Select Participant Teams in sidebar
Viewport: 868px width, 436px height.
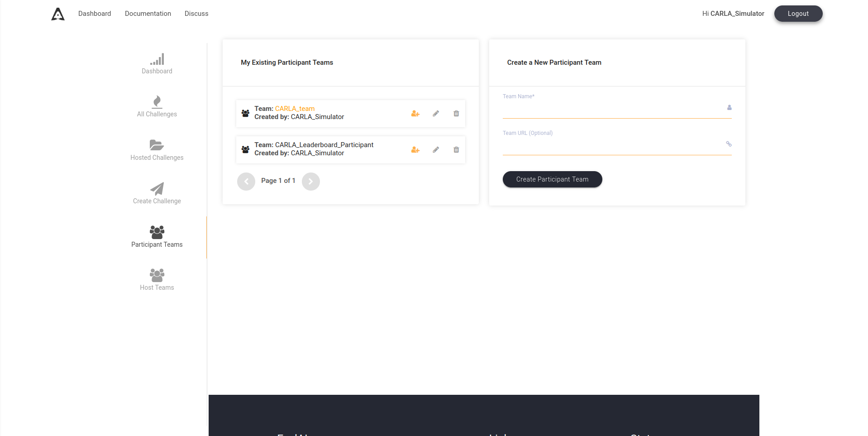pyautogui.click(x=157, y=237)
